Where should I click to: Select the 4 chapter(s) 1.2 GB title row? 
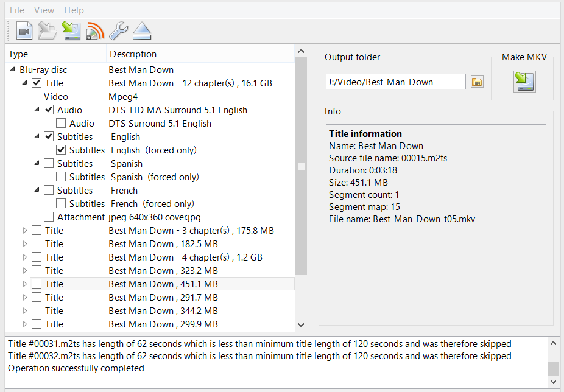click(185, 257)
